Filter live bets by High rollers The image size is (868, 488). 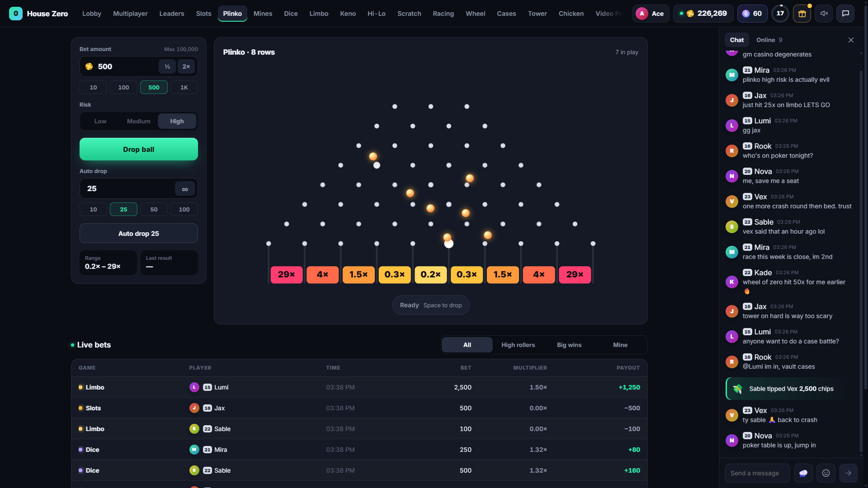coord(518,345)
